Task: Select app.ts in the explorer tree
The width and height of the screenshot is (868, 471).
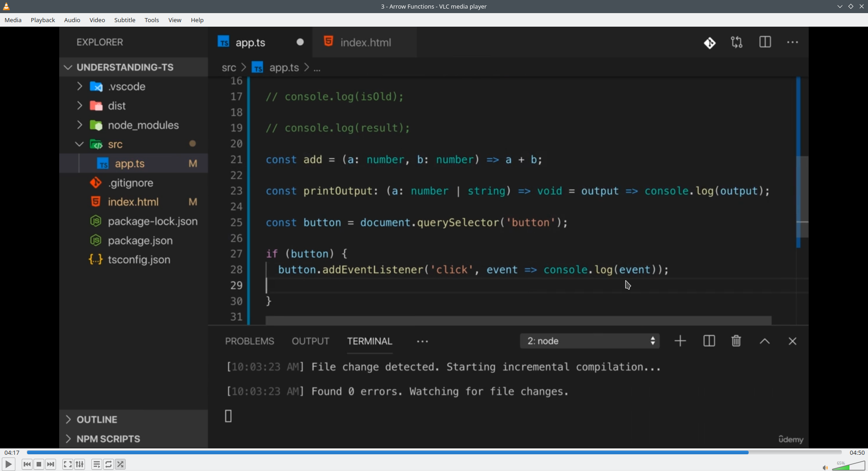Action: (x=133, y=164)
